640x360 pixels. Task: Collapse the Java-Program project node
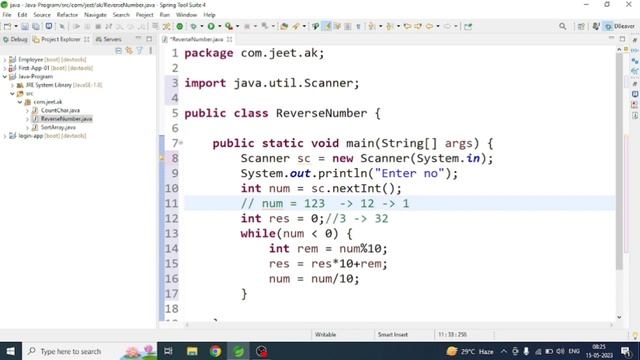point(5,77)
